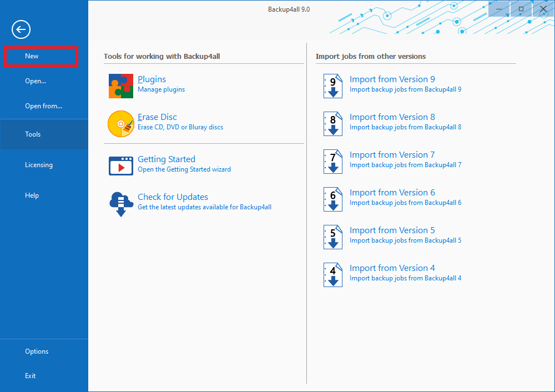555x392 pixels.
Task: Click 'Import backup jobs from Backup4all 7' text
Action: click(405, 165)
